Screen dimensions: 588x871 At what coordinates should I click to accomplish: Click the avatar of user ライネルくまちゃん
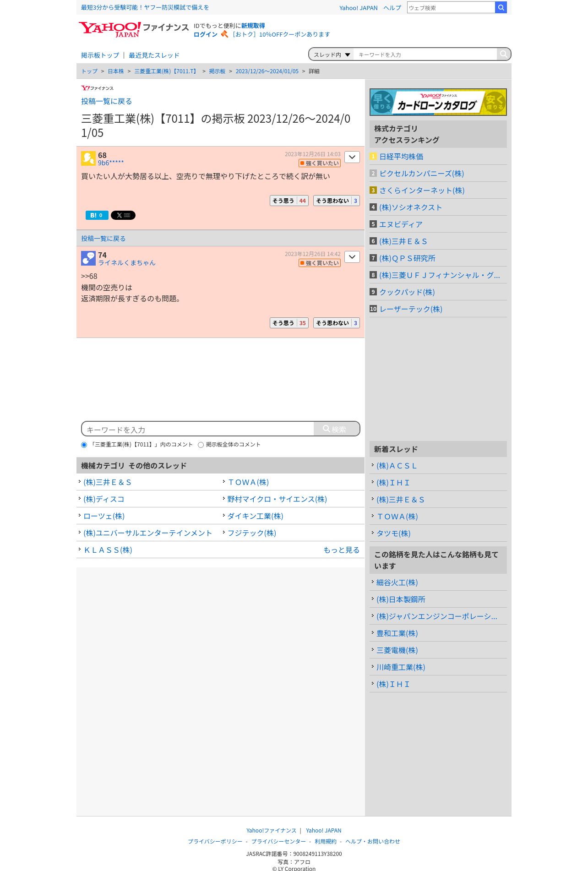point(88,258)
